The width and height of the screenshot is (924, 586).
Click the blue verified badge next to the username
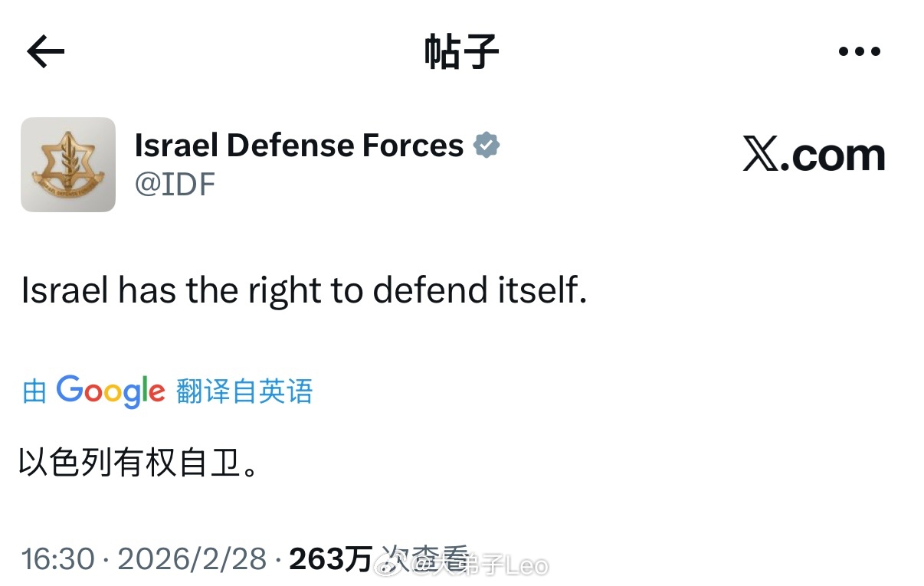[488, 144]
